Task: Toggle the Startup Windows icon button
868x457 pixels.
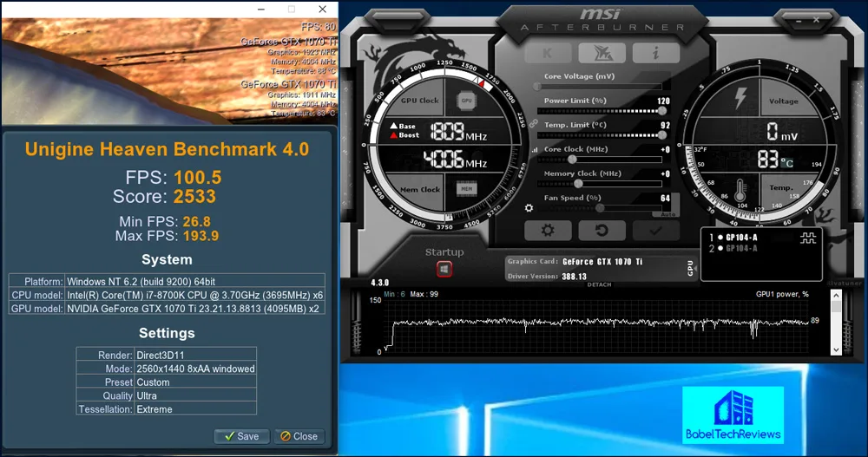Action: 444,270
